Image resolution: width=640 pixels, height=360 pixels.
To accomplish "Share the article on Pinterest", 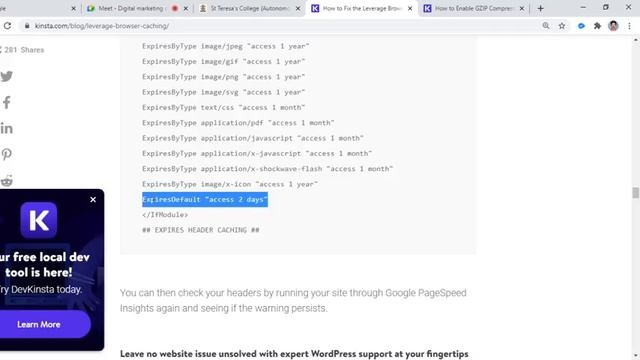I will [x=6, y=154].
